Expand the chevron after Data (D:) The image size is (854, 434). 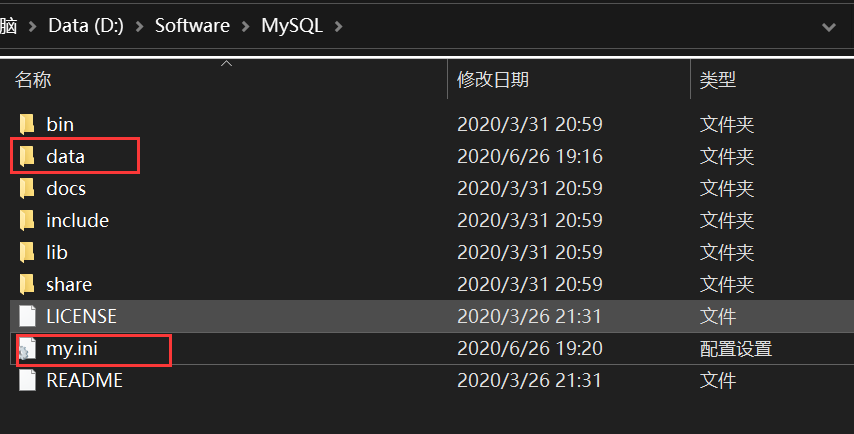click(x=139, y=26)
